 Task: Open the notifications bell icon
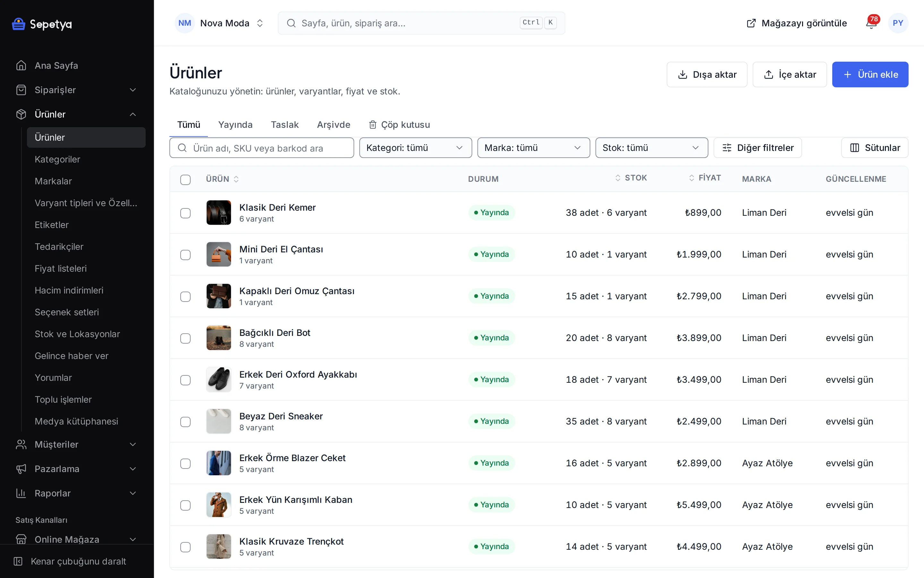point(871,23)
